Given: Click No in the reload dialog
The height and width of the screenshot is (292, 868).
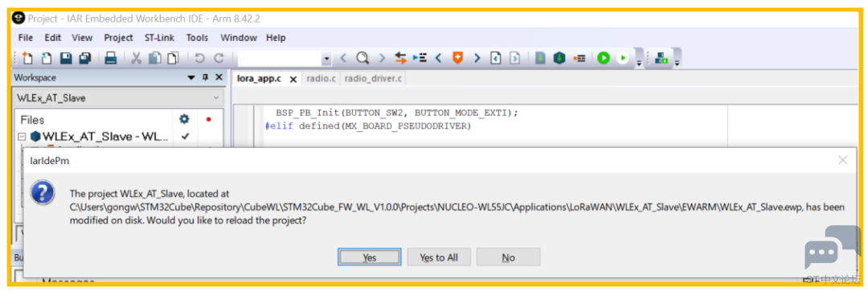Looking at the screenshot, I should (x=508, y=257).
